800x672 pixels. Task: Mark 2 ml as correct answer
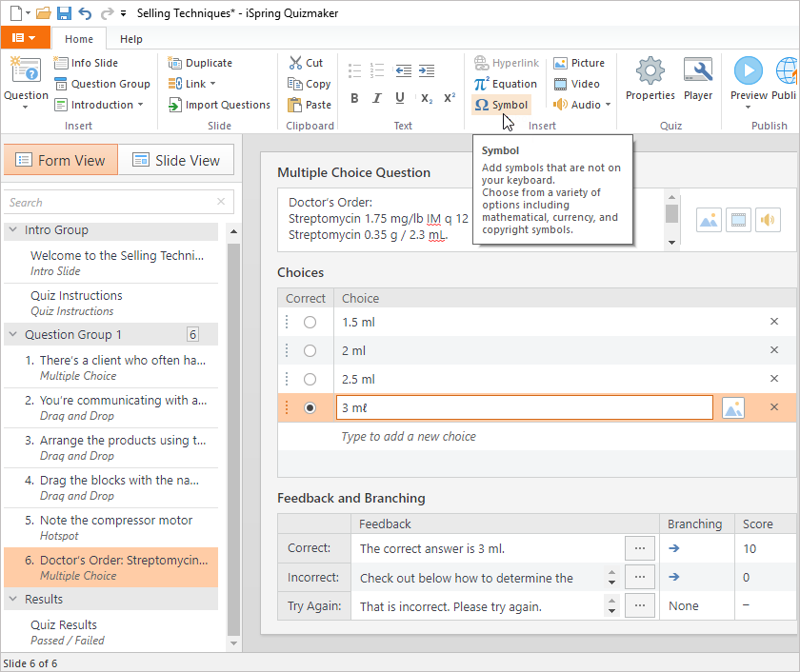pyautogui.click(x=310, y=350)
